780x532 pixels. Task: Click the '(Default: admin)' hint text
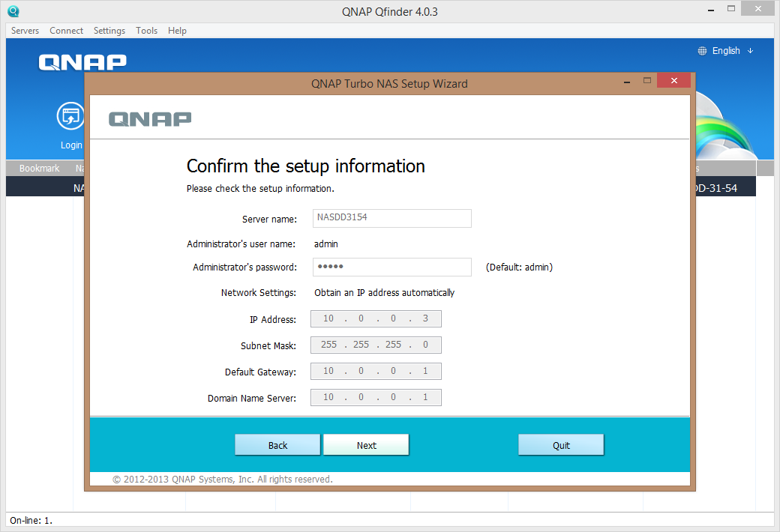519,267
